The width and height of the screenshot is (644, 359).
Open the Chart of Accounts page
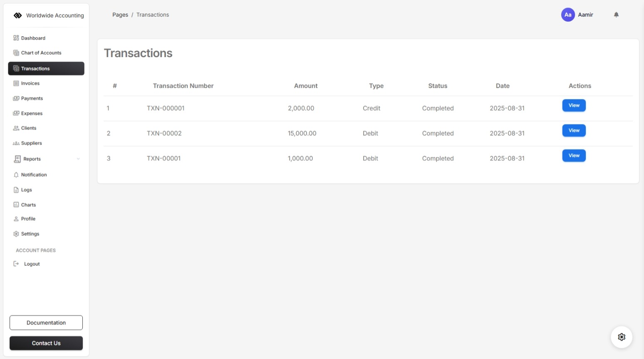41,53
